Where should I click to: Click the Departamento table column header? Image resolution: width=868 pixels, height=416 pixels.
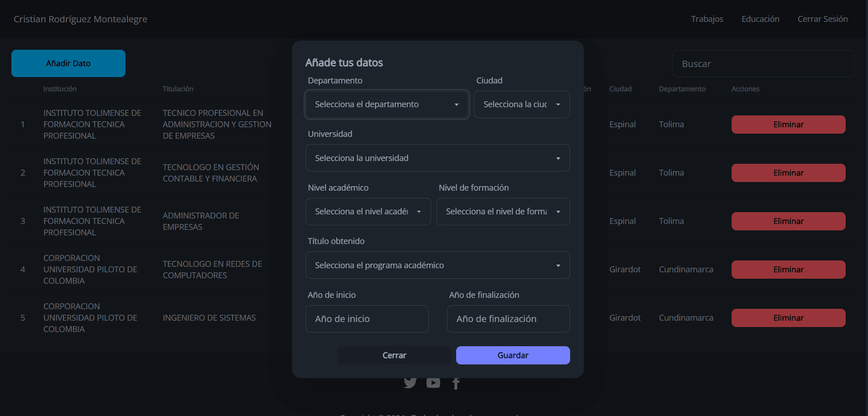point(682,89)
